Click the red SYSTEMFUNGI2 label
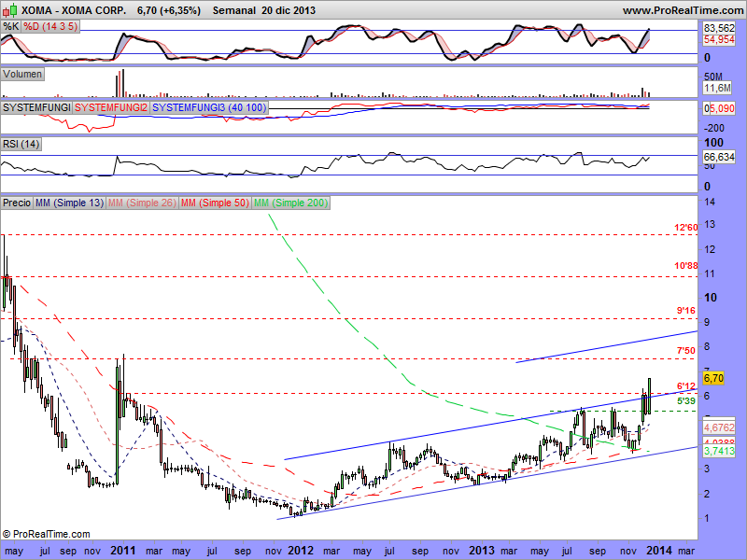Screen dimensions: 747x560 pos(111,107)
